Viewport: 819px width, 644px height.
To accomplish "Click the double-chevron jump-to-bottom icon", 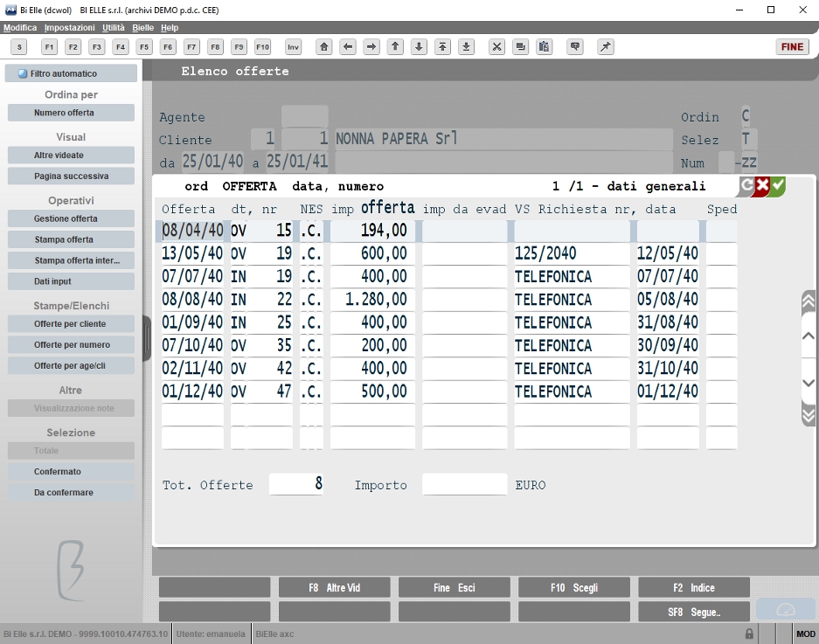I will pyautogui.click(x=808, y=415).
